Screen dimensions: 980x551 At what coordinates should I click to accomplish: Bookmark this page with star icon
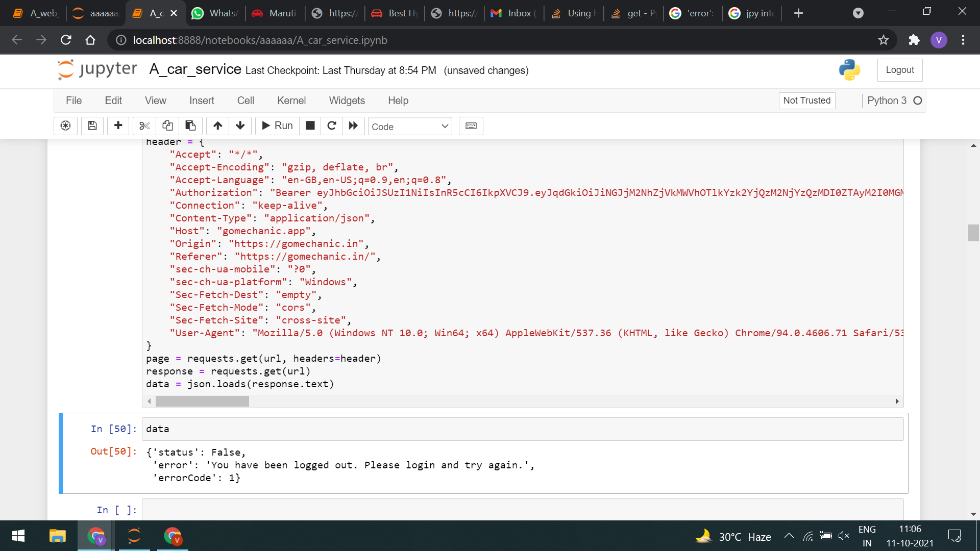(x=884, y=40)
